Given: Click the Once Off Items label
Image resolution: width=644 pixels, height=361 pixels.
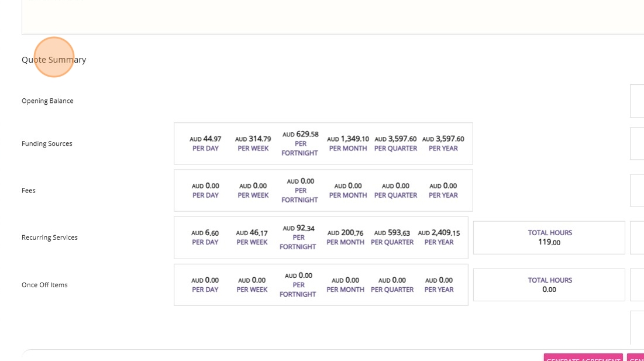Looking at the screenshot, I should coord(44,285).
